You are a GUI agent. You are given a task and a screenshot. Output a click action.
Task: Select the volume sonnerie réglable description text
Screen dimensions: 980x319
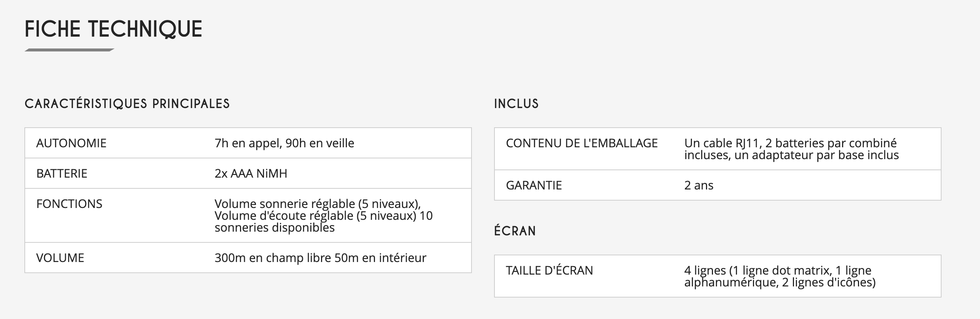click(323, 215)
